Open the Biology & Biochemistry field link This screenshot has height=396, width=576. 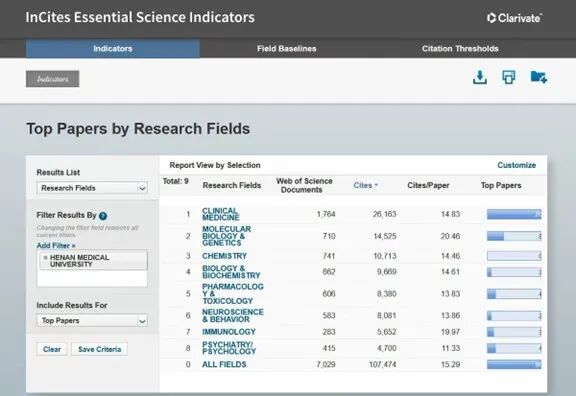pyautogui.click(x=231, y=272)
